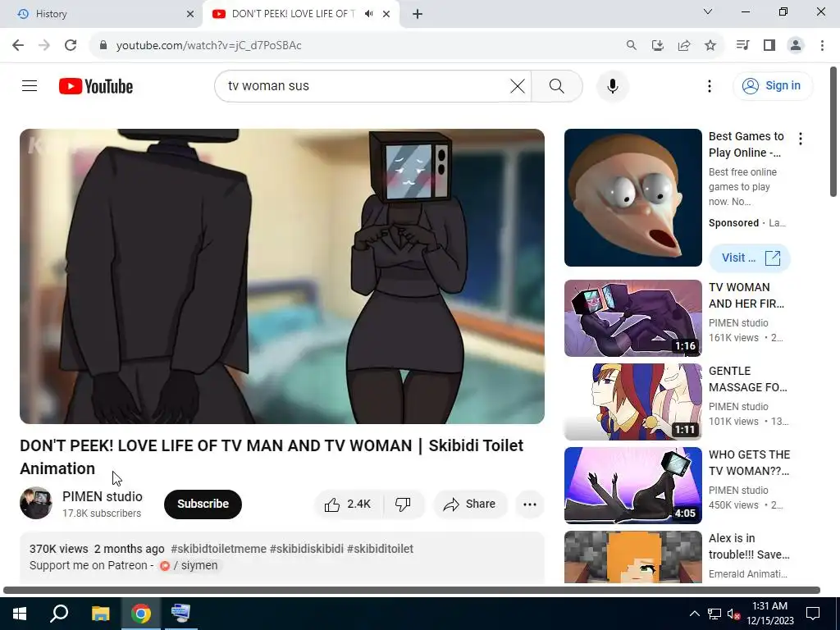The height and width of the screenshot is (630, 840).
Task: Share this page using the address bar share icon
Action: click(x=684, y=45)
